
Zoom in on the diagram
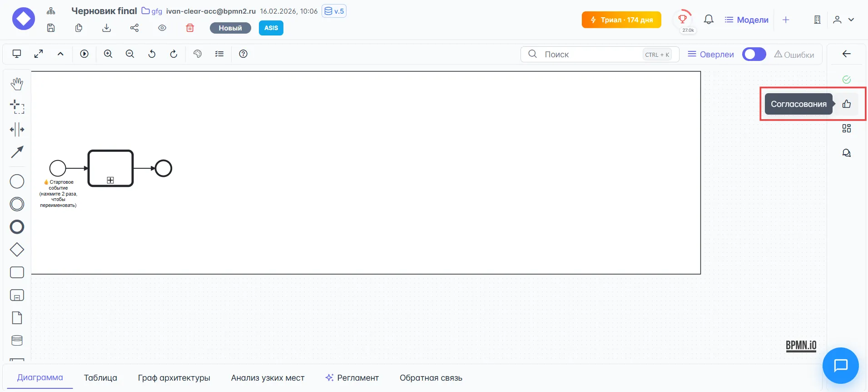coord(108,54)
